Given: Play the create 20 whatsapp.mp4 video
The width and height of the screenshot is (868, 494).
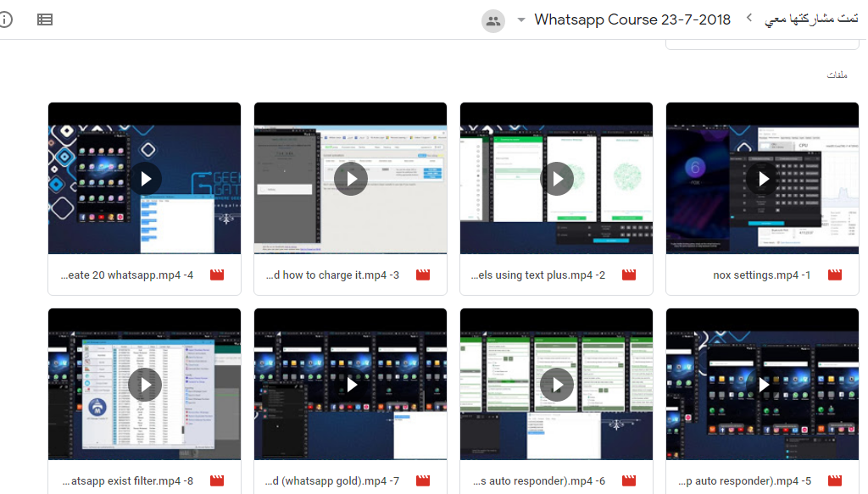Looking at the screenshot, I should tap(145, 179).
